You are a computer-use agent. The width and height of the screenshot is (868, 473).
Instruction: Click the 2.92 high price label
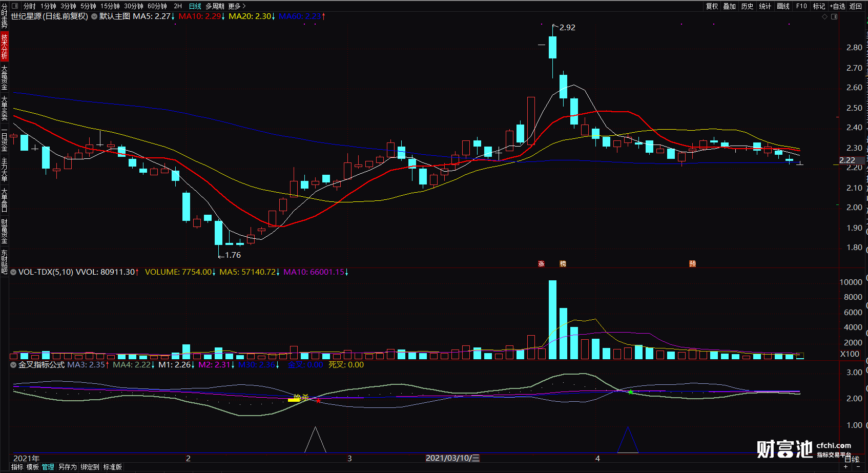567,28
